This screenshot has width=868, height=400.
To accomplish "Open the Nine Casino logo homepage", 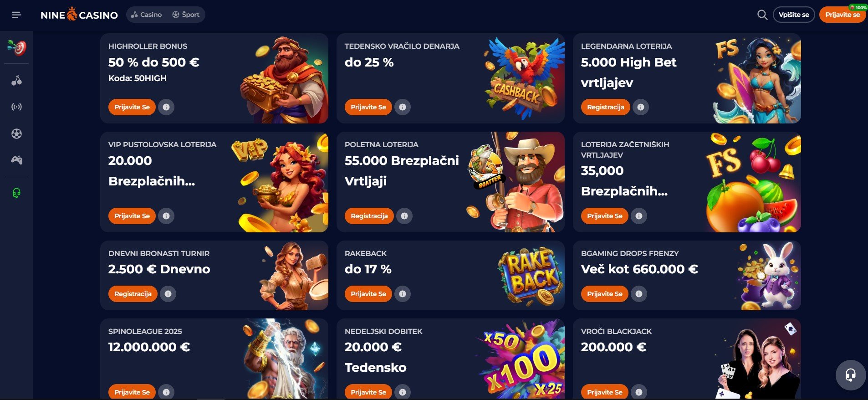I will point(79,15).
